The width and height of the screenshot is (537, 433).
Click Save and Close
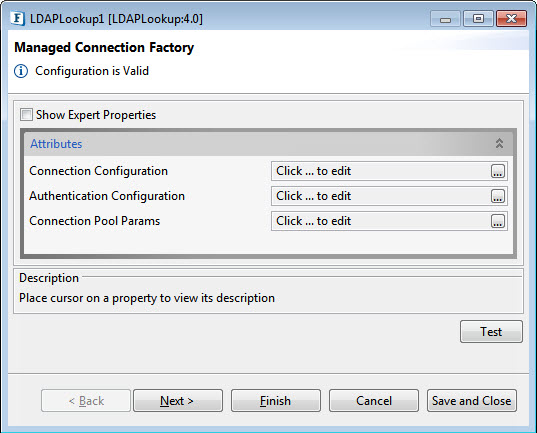pyautogui.click(x=472, y=400)
